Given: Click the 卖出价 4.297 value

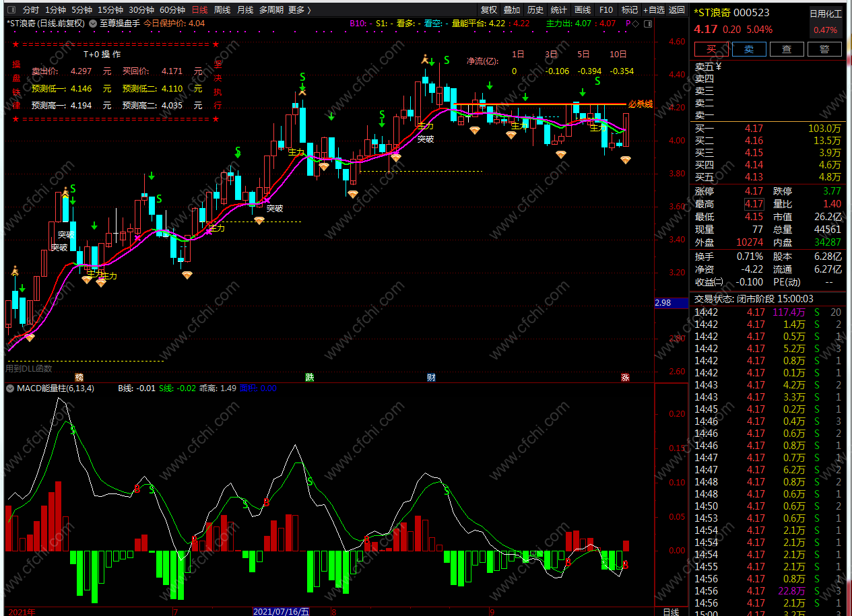Looking at the screenshot, I should (x=80, y=71).
